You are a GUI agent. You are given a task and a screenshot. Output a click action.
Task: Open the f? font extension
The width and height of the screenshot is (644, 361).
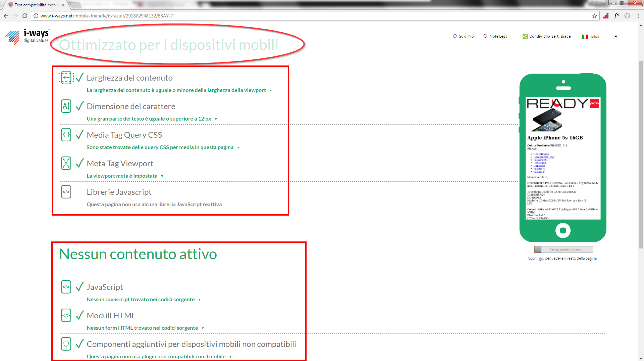click(616, 16)
